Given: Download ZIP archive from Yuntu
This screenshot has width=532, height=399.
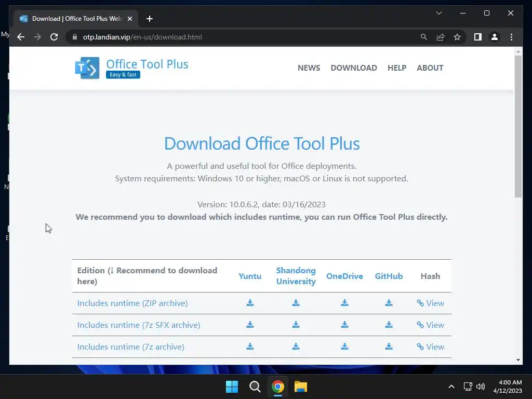Looking at the screenshot, I should click(x=250, y=303).
